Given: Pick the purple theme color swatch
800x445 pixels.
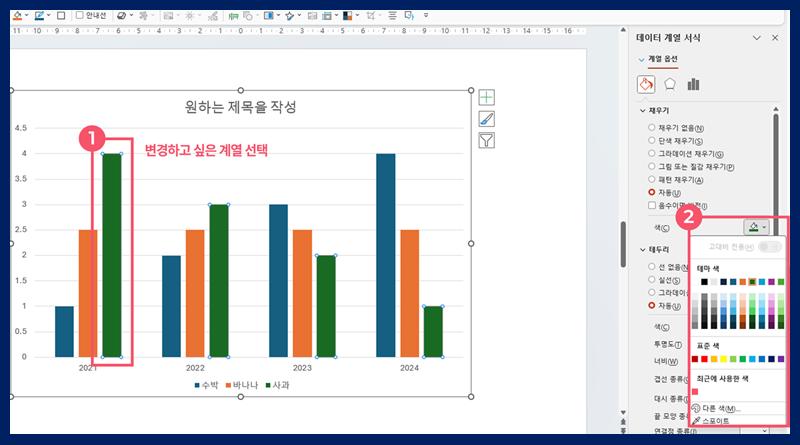Looking at the screenshot, I should point(771,282).
